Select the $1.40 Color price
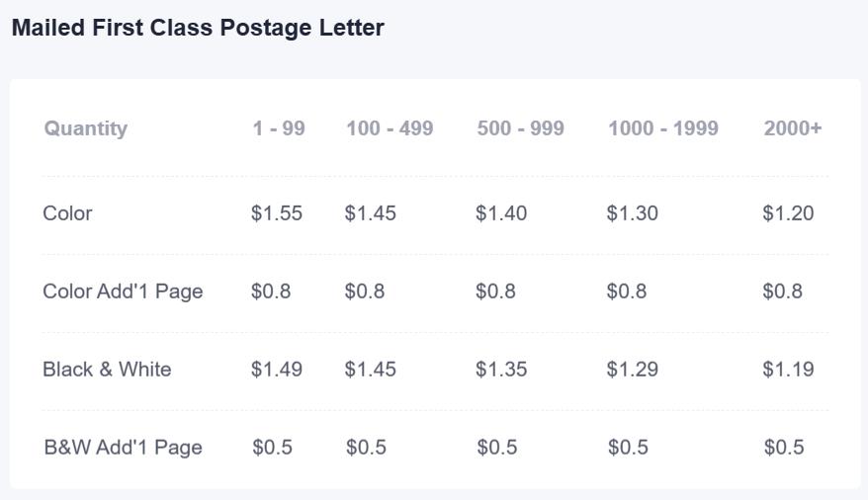 point(501,213)
